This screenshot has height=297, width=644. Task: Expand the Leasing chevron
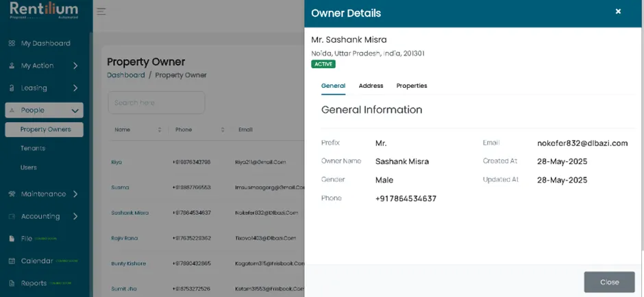(x=75, y=88)
